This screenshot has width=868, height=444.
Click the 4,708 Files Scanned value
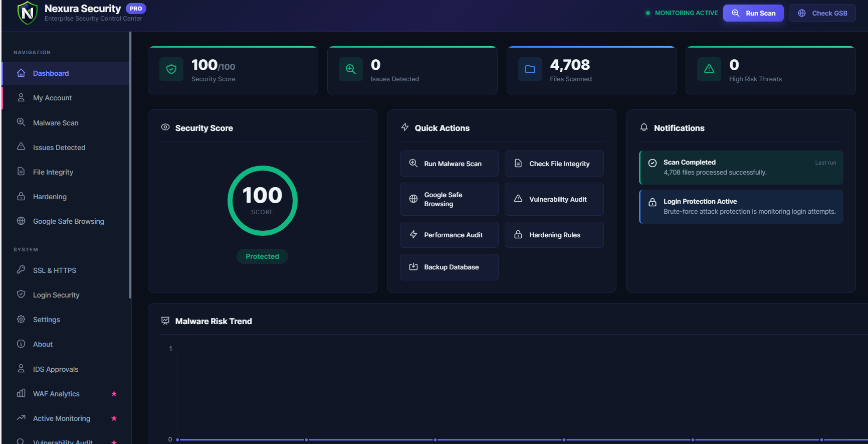tap(570, 65)
